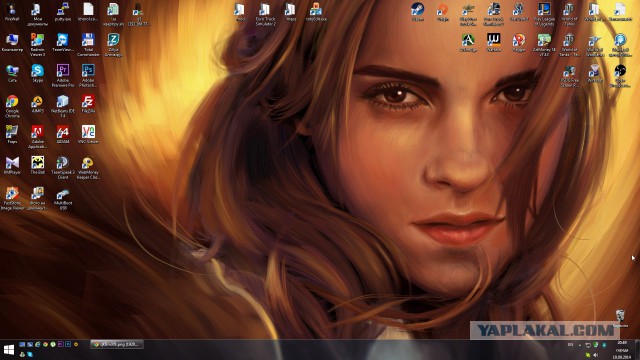Launch WebMoney Keeper Classic
The width and height of the screenshot is (640, 360).
[x=88, y=167]
